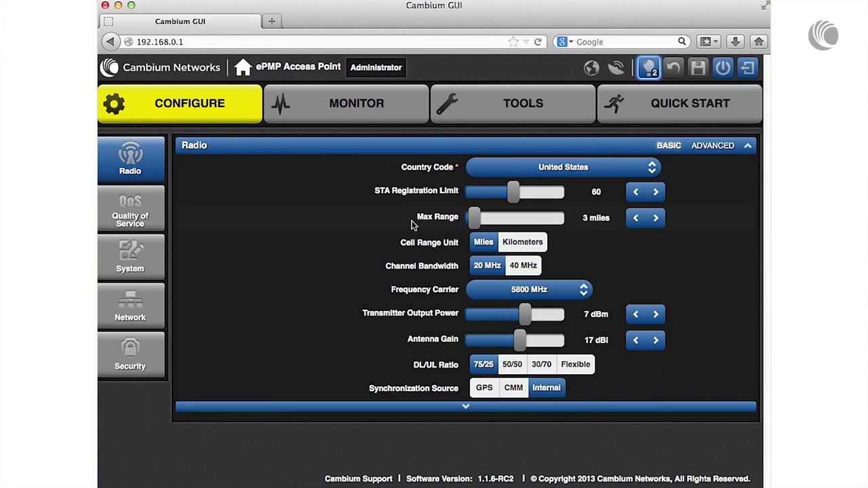Open System section in sidebar
Viewport: 868px width, 488px height.
130,258
